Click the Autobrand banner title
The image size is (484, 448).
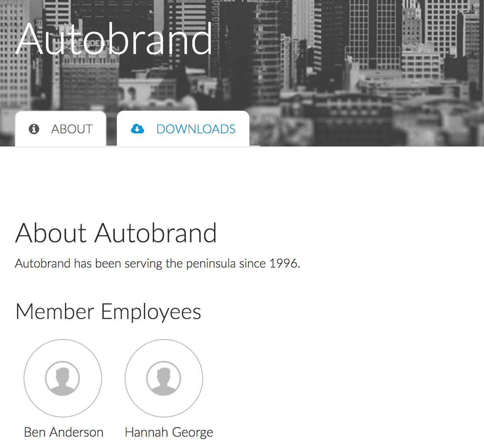point(114,38)
